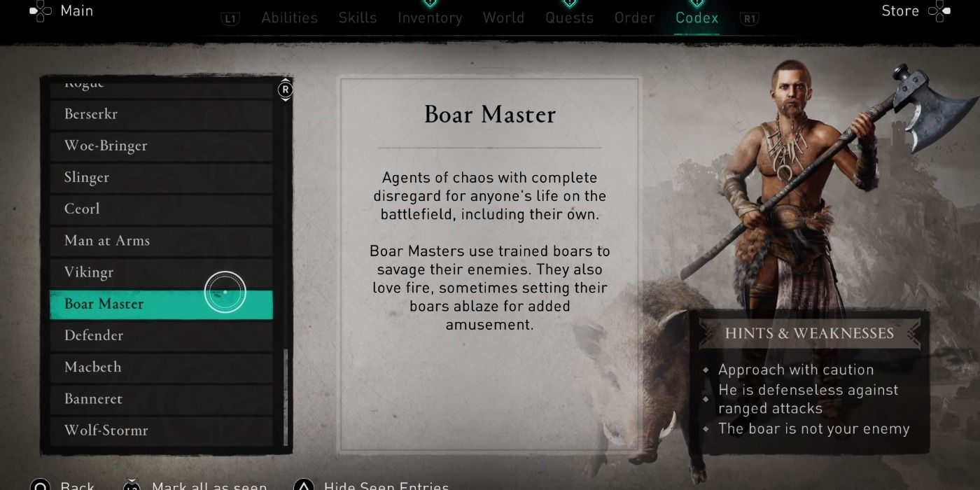Screen dimensions: 980x490
Task: Click the Hints & Weaknesses header
Action: (809, 333)
